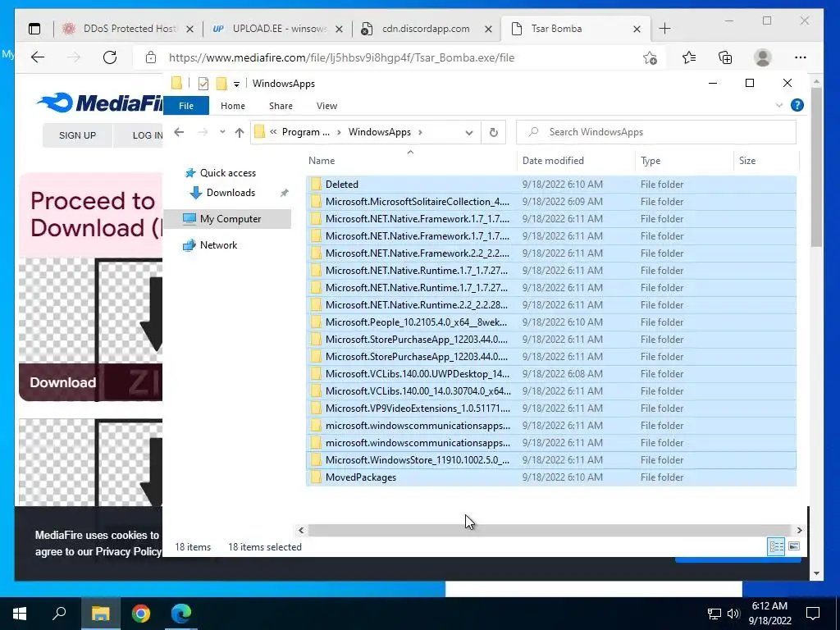The height and width of the screenshot is (630, 840).
Task: Select the Deleted folder
Action: 550,185
